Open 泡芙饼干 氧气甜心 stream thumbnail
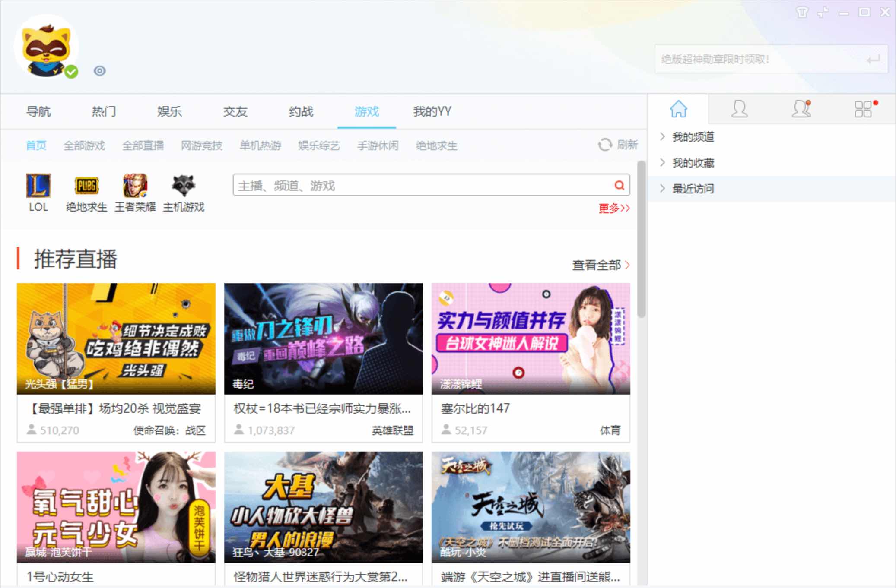The image size is (896, 588). (x=116, y=507)
